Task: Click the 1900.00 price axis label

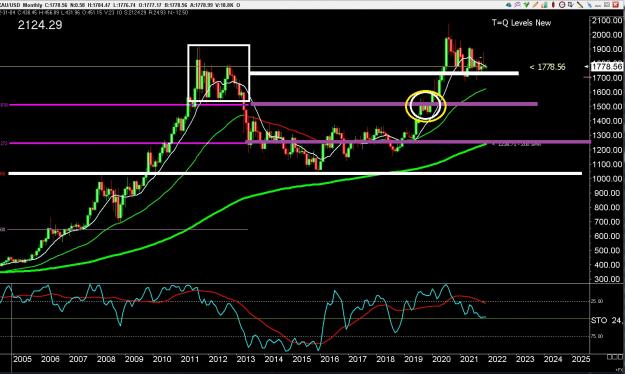Action: [x=607, y=49]
